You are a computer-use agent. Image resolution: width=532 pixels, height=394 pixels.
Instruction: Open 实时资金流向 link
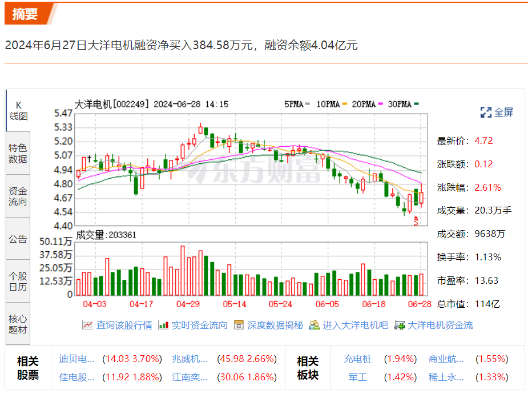click(x=200, y=325)
